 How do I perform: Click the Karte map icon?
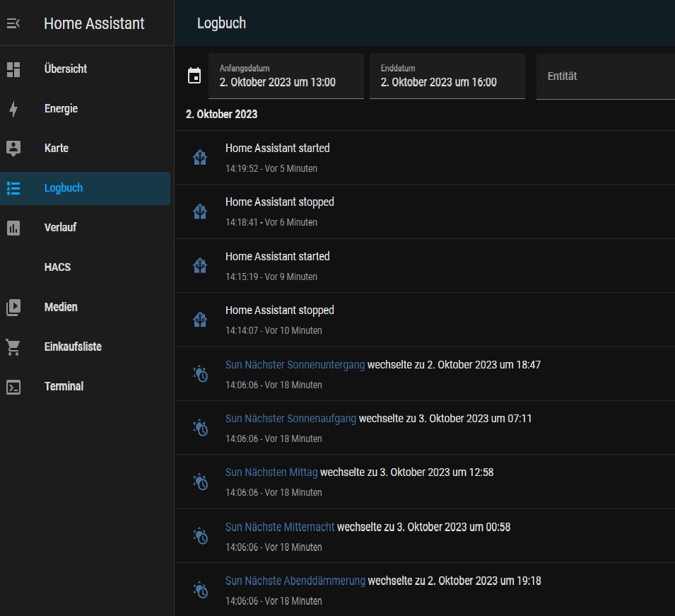(13, 149)
